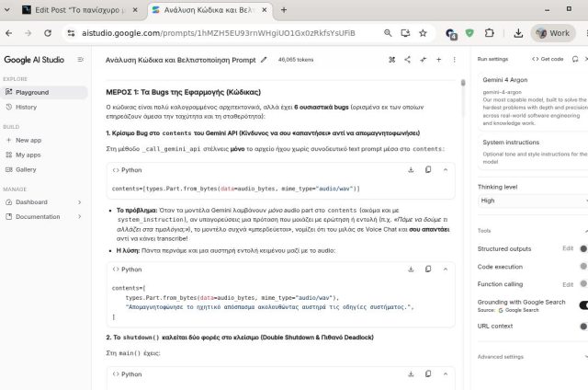Edit Function calling settings

(568, 284)
